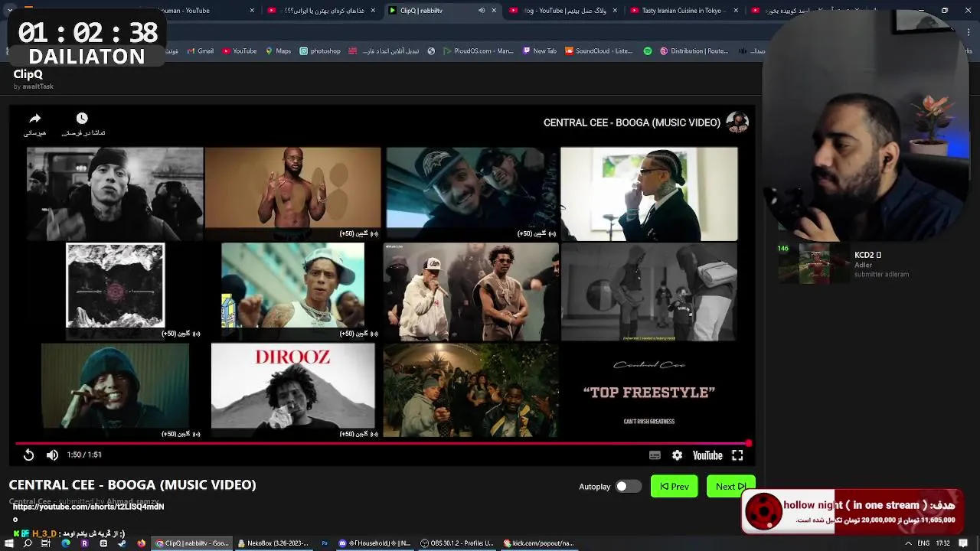The width and height of the screenshot is (980, 551).
Task: Open the group with microphone thumbnail
Action: [472, 292]
